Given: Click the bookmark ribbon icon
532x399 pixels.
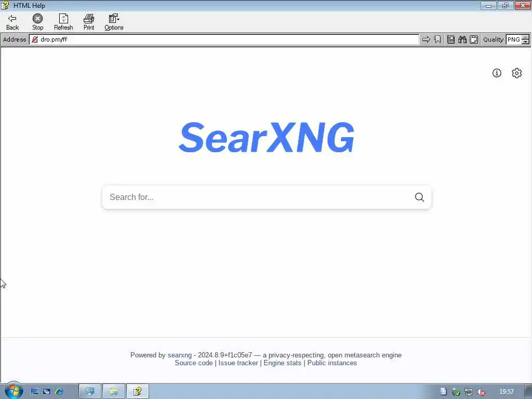Looking at the screenshot, I should pyautogui.click(x=437, y=39).
